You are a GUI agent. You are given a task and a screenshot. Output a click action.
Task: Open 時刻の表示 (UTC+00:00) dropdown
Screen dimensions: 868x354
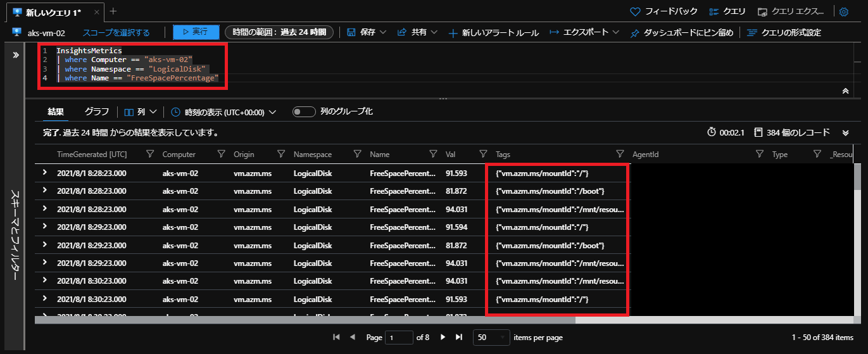224,111
